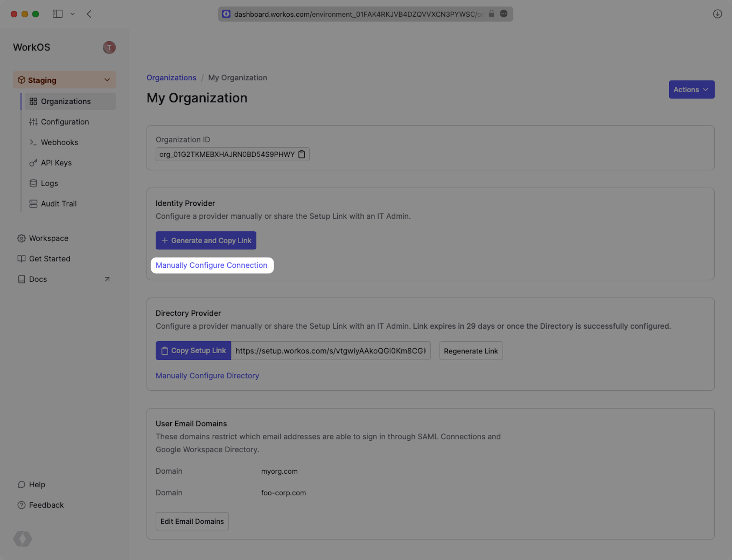Copy the Organization ID using clipboard icon

coord(302,154)
